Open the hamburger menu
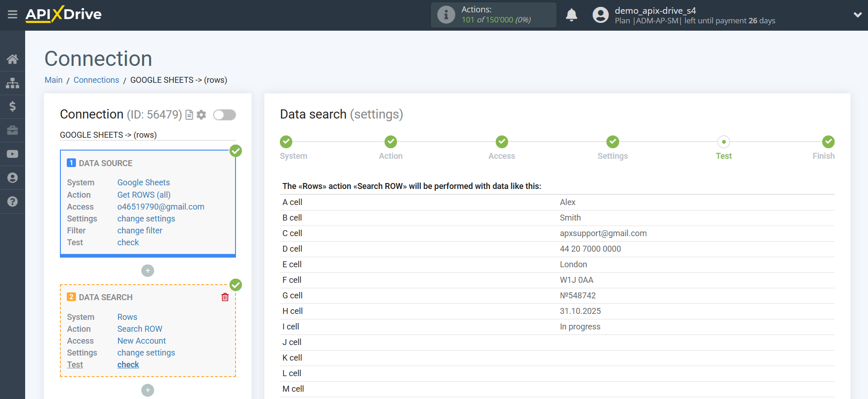The height and width of the screenshot is (399, 868). (x=12, y=15)
